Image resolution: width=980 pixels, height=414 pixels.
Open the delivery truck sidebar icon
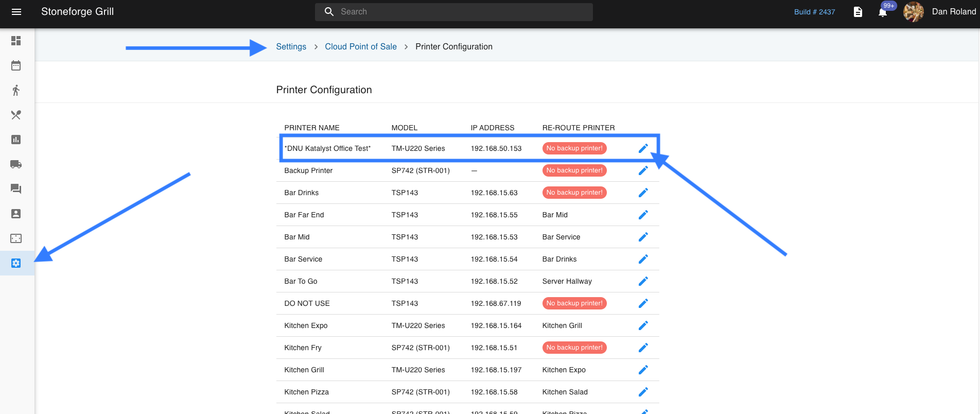pos(16,164)
